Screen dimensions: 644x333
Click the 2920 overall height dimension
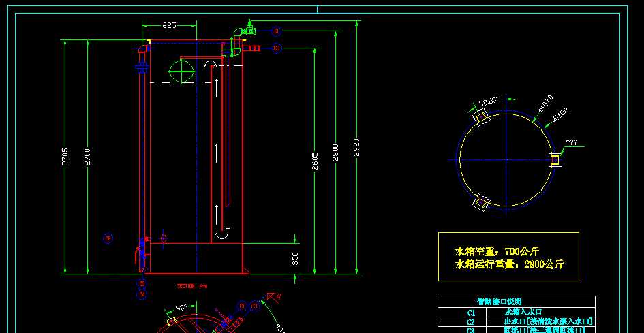(x=356, y=148)
